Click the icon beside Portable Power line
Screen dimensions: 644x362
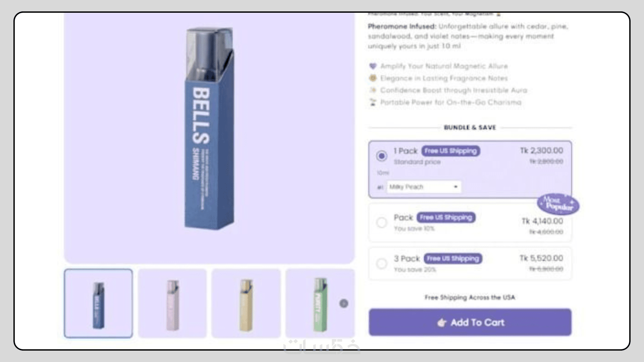pos(373,102)
